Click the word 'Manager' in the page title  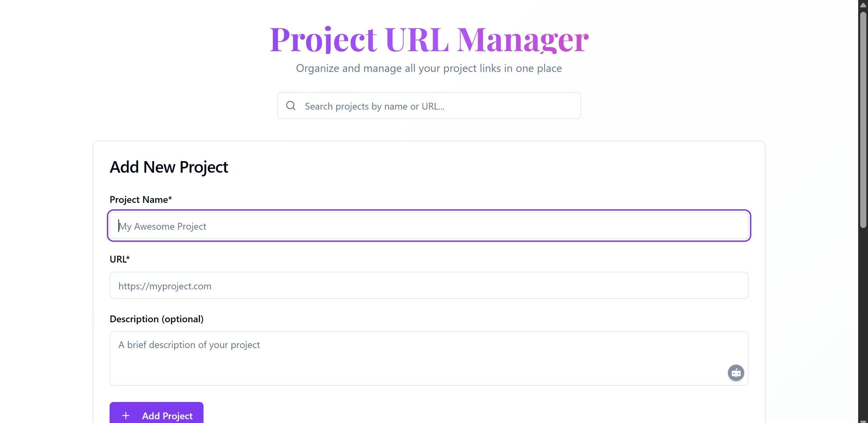coord(523,40)
